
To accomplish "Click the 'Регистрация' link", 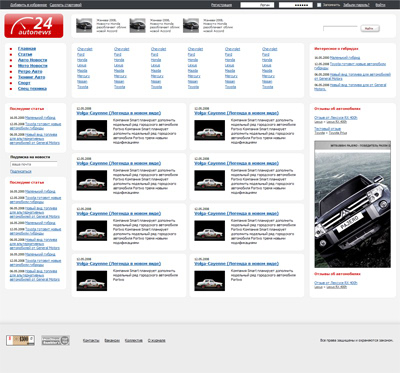I will [221, 5].
